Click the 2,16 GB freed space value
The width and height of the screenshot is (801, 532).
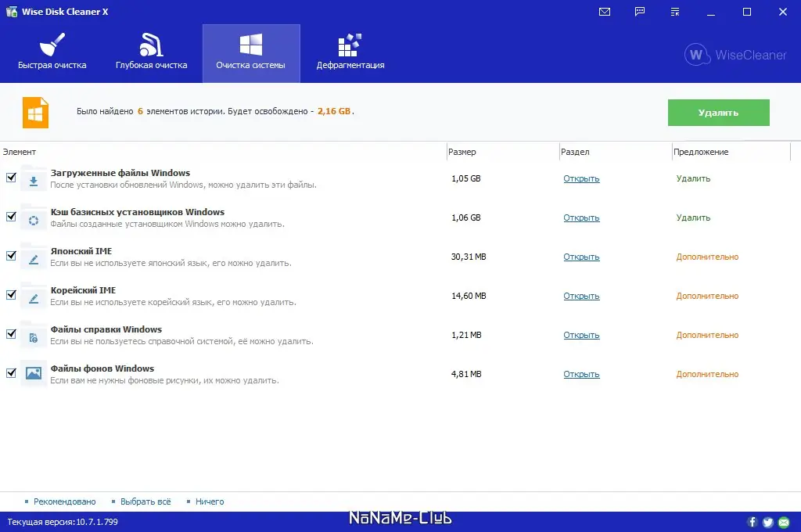[x=334, y=111]
